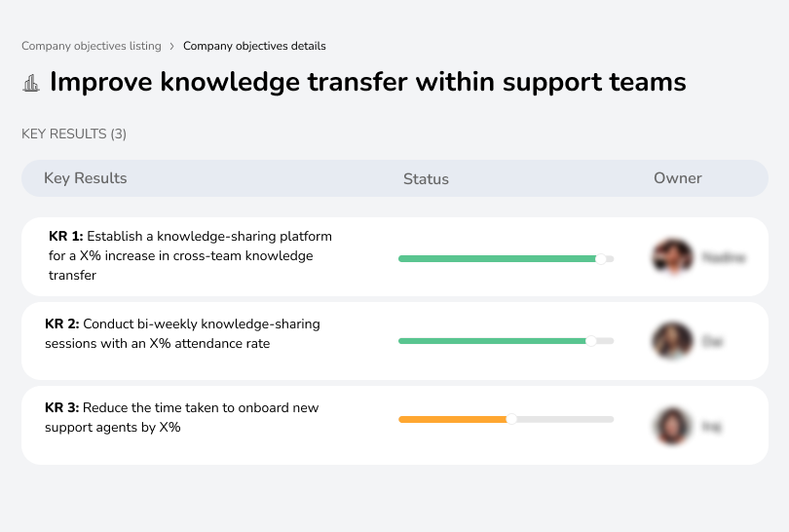
Task: Click the building icon beside the objective title
Action: (x=31, y=84)
